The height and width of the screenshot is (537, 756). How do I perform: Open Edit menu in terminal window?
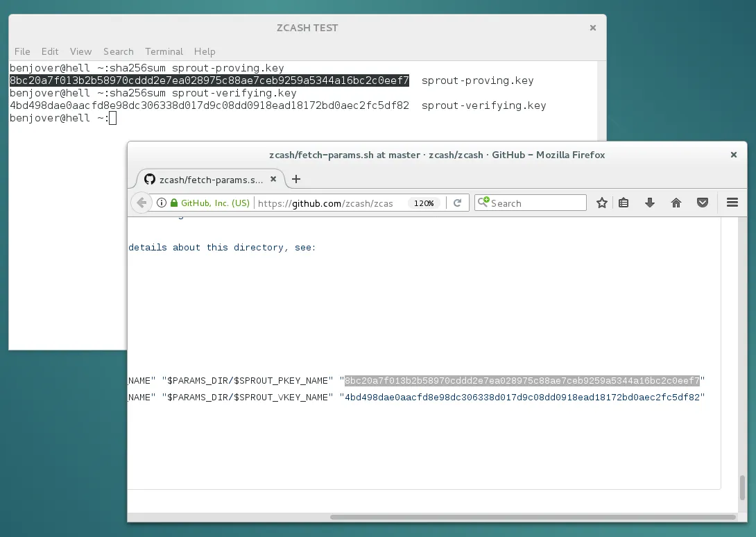[x=50, y=51]
